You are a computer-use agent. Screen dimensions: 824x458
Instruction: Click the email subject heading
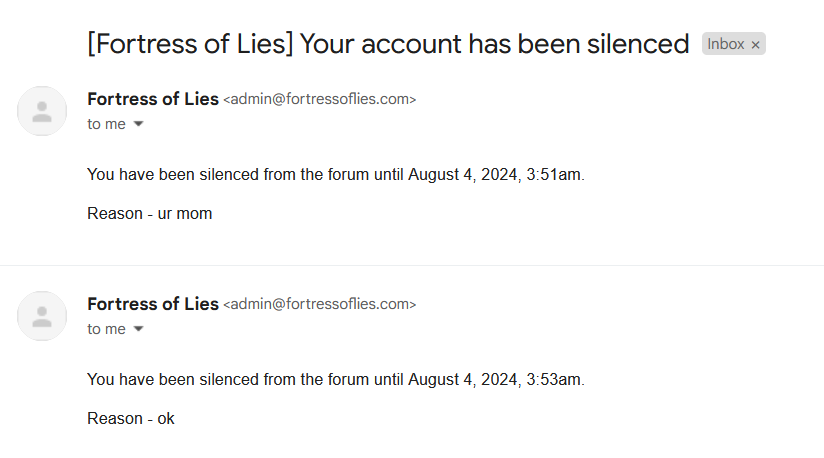(388, 44)
